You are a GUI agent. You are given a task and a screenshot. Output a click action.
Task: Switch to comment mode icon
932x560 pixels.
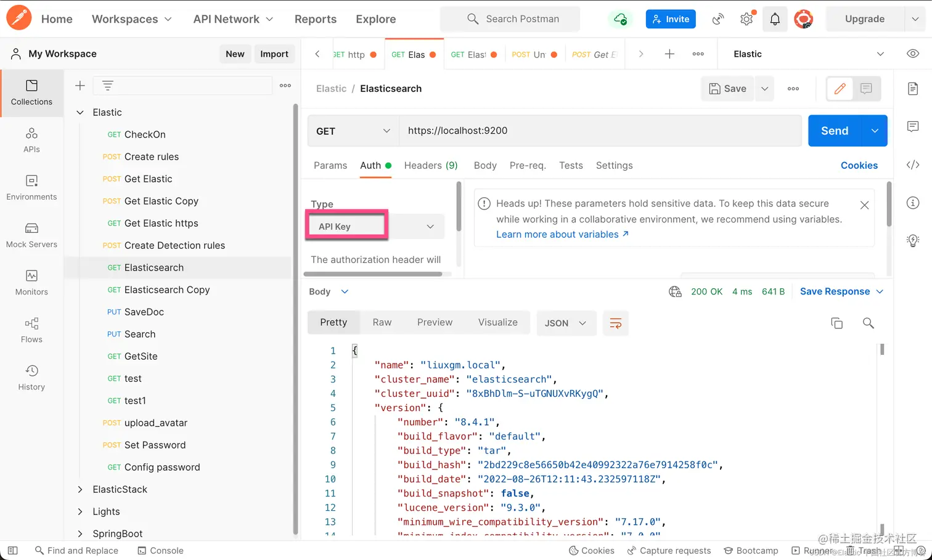[866, 89]
